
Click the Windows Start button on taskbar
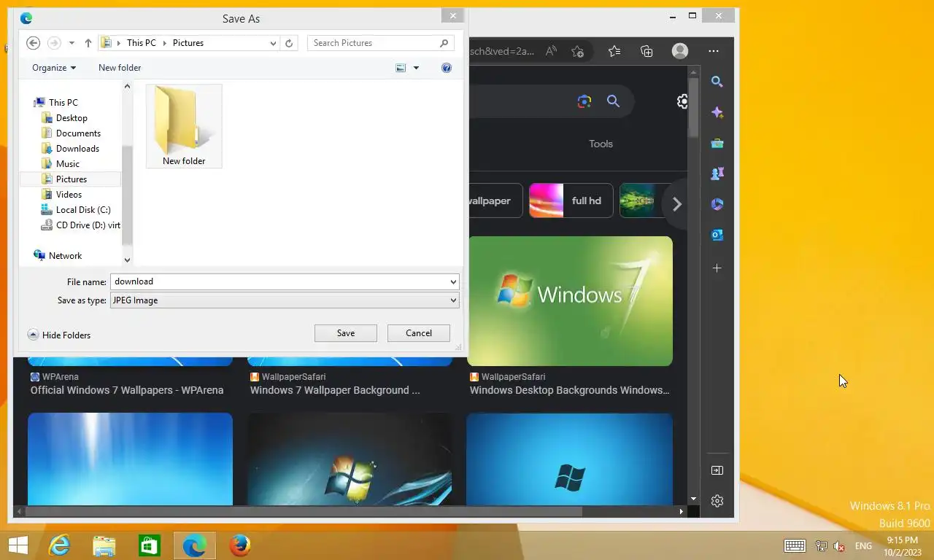[x=18, y=545]
